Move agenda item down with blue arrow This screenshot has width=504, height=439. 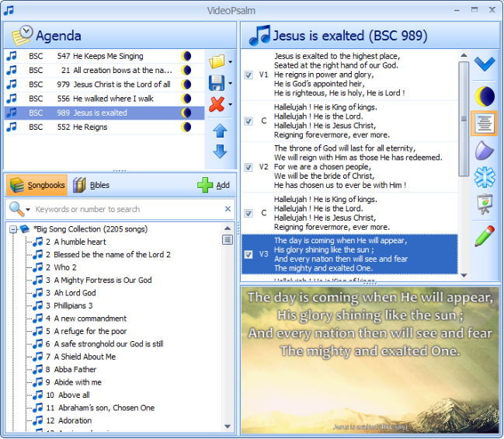[x=220, y=152]
